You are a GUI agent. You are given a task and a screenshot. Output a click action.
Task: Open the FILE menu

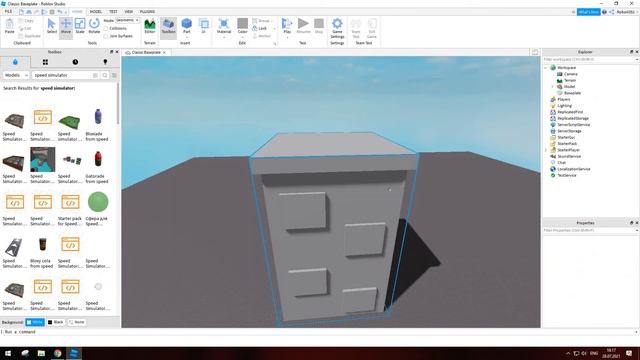pyautogui.click(x=8, y=12)
